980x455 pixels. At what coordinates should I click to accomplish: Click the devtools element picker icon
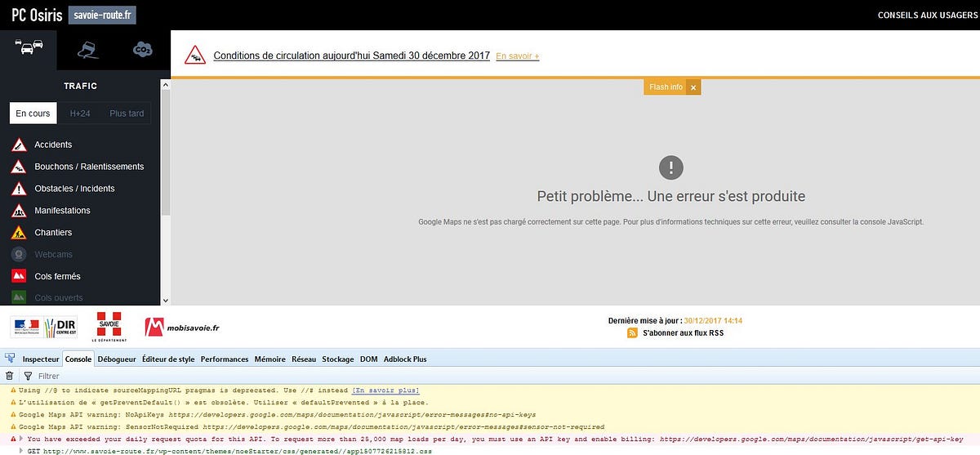10,358
